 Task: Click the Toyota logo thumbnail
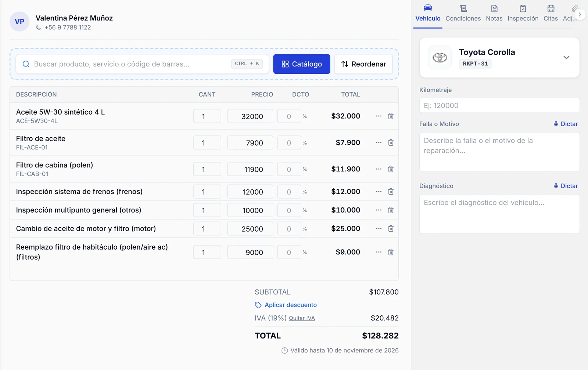coord(440,58)
